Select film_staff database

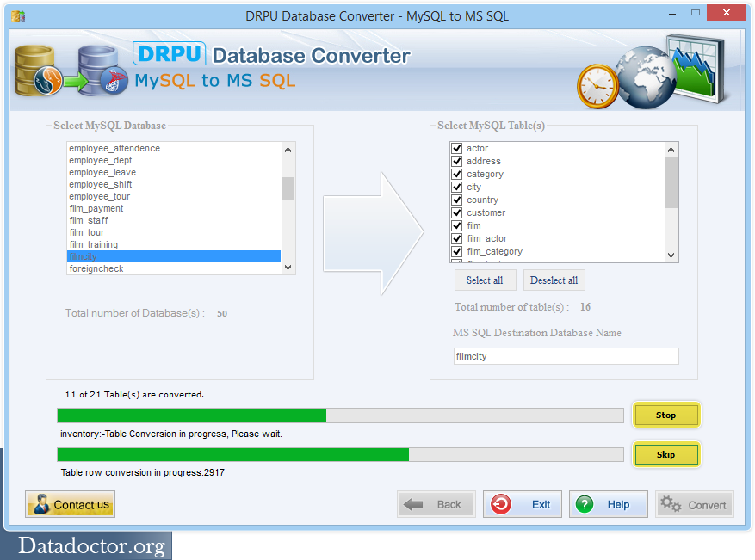(174, 220)
